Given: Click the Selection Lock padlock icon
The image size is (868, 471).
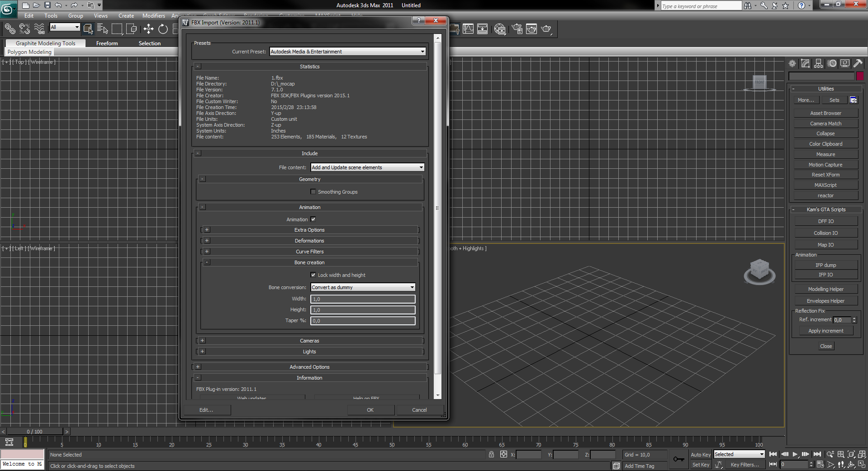Looking at the screenshot, I should [x=491, y=454].
